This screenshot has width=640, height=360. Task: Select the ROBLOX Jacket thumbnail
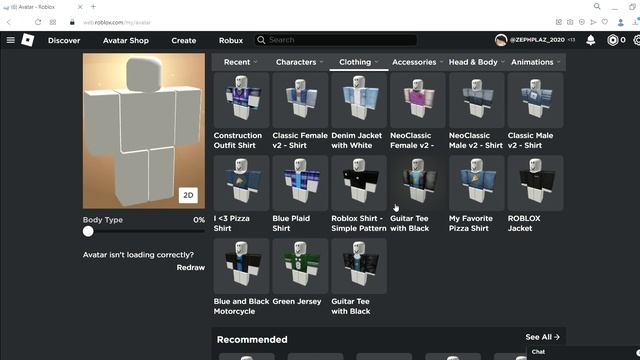(535, 183)
